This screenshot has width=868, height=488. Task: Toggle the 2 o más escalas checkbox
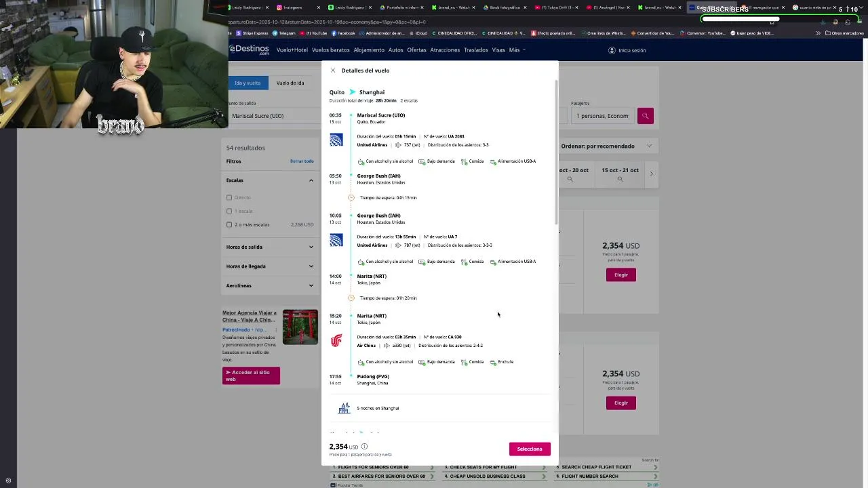(x=229, y=224)
